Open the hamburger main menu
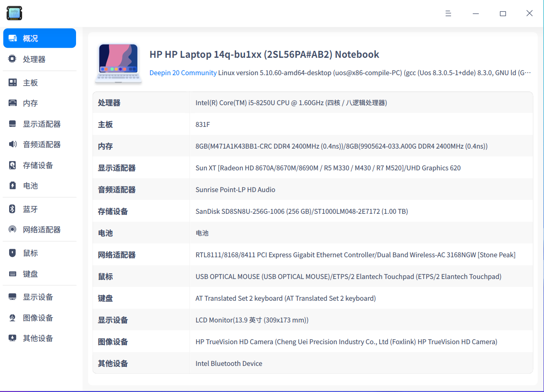The width and height of the screenshot is (544, 392). (448, 13)
